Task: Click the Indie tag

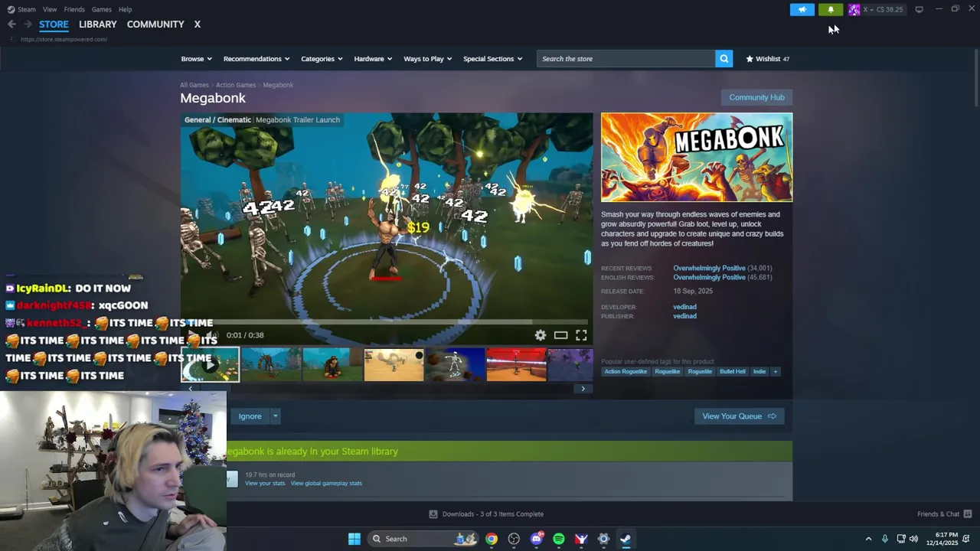Action: click(x=759, y=372)
